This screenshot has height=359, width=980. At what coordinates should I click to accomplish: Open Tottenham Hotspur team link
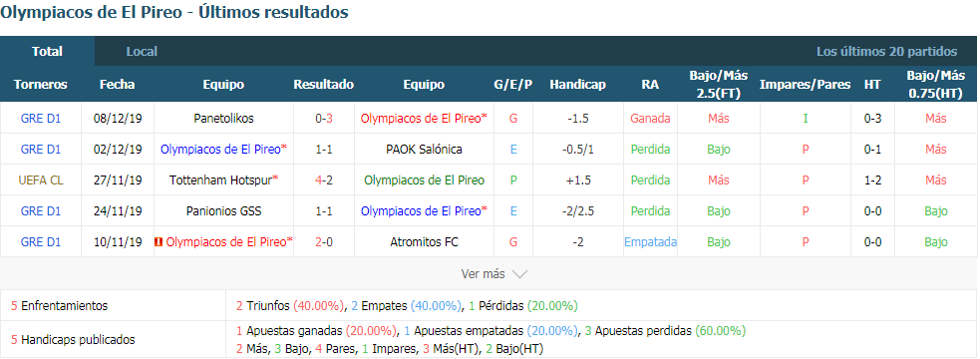[x=223, y=180]
